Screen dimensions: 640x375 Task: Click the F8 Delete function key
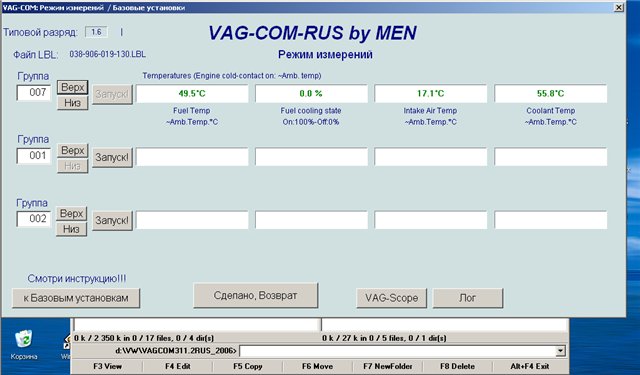point(458,366)
